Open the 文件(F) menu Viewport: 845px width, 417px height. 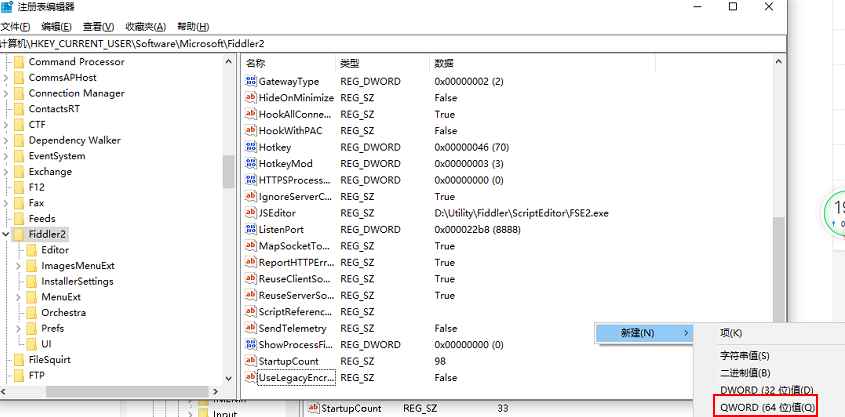tap(15, 26)
